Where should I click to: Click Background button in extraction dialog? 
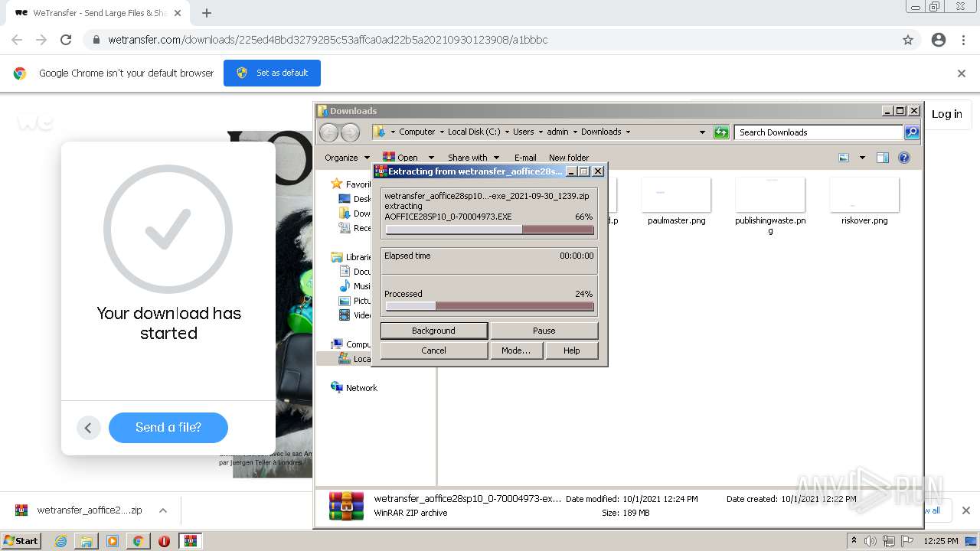433,331
